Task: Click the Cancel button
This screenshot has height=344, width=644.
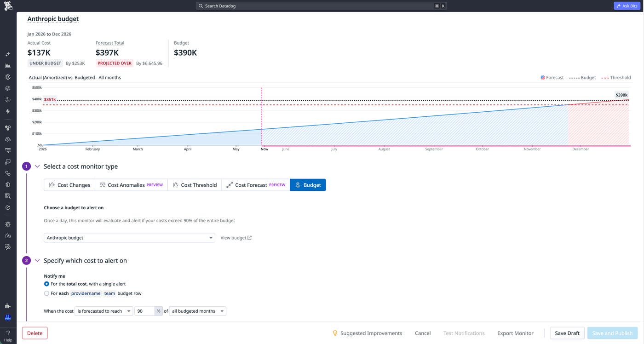Action: 423,333
